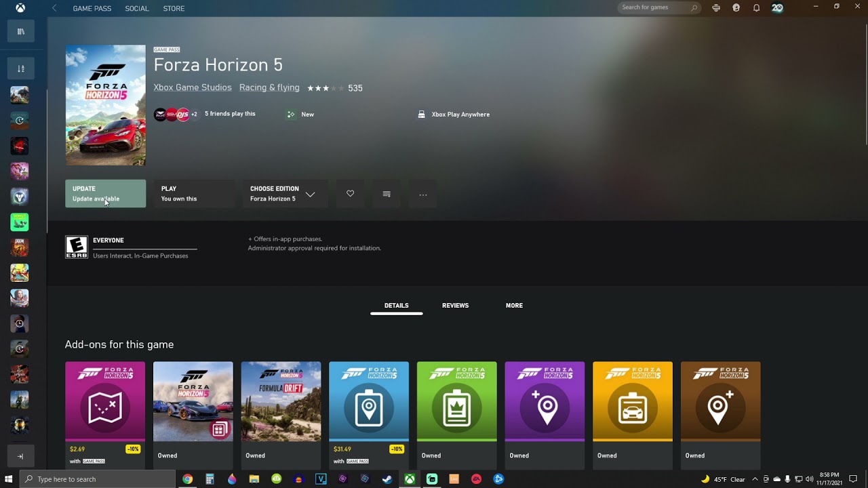Go back using the back arrow
868x488 pixels.
(54, 8)
